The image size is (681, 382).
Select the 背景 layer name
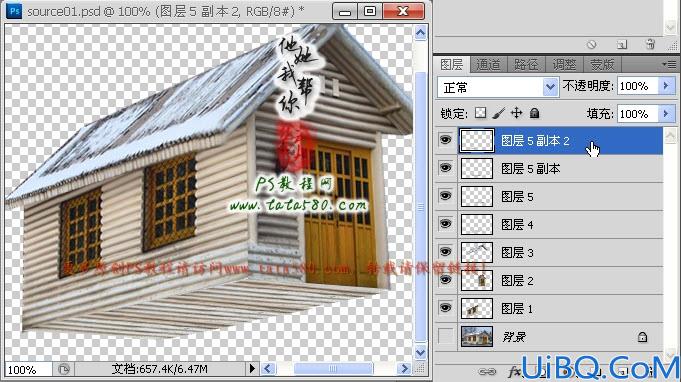click(x=514, y=337)
